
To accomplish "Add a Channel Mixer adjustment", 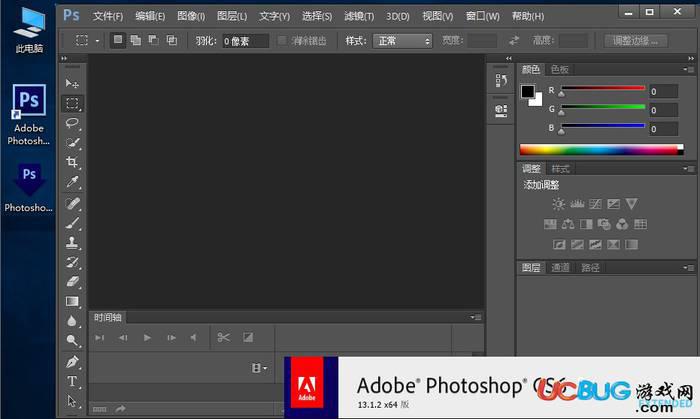I will 622,224.
